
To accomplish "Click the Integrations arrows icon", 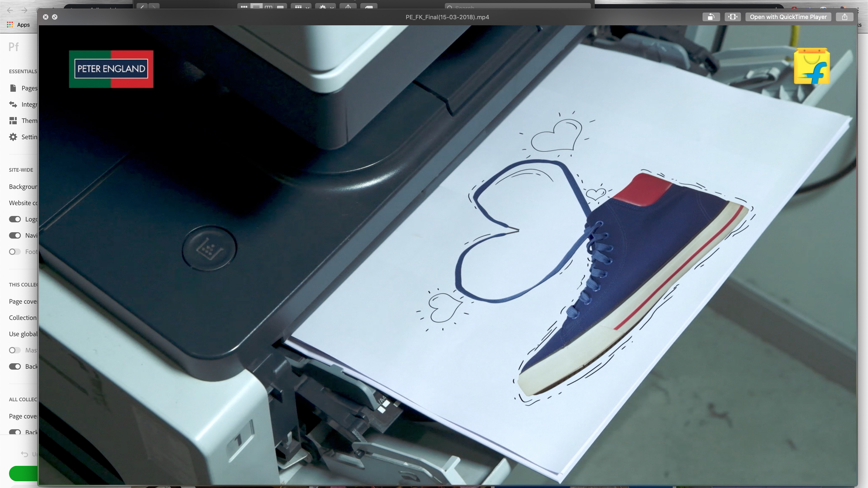I will click(x=13, y=104).
